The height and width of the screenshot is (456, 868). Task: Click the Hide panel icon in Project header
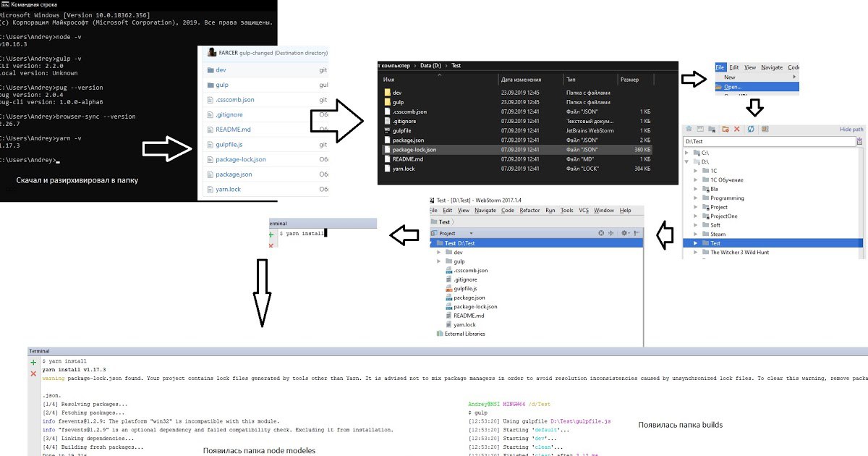point(636,233)
